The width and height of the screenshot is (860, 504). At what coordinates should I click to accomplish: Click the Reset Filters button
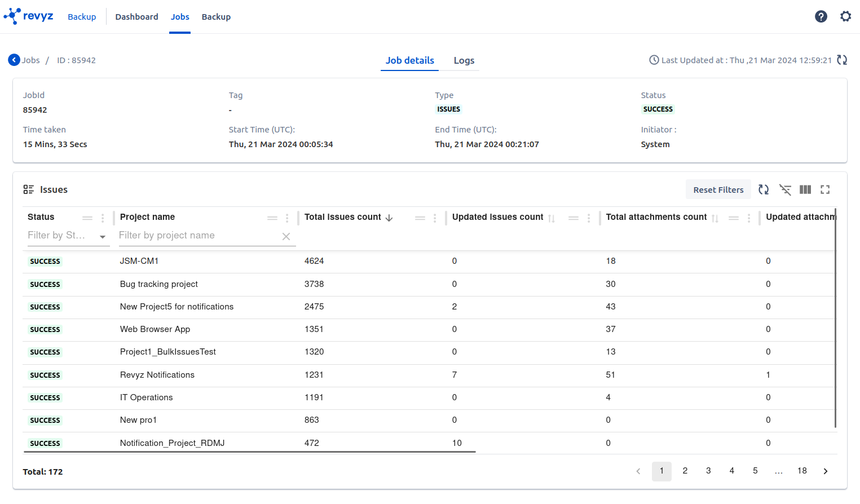coord(718,190)
